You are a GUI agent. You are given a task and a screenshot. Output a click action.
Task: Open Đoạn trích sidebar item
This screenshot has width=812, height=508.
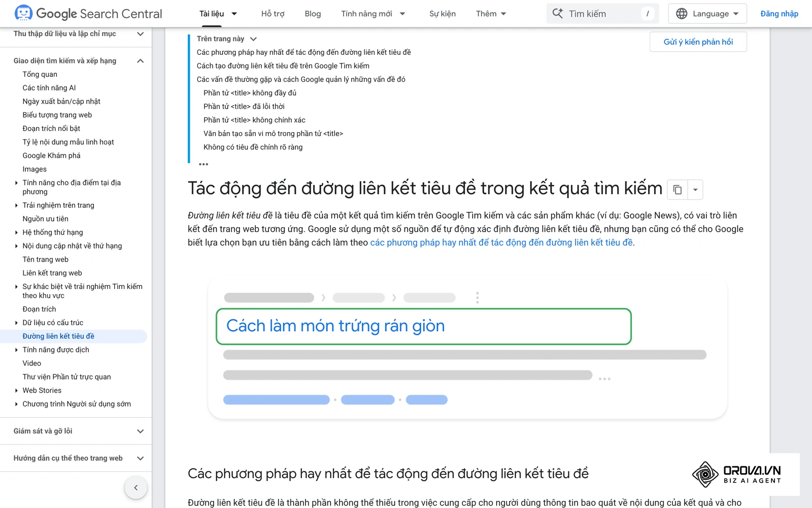39,309
